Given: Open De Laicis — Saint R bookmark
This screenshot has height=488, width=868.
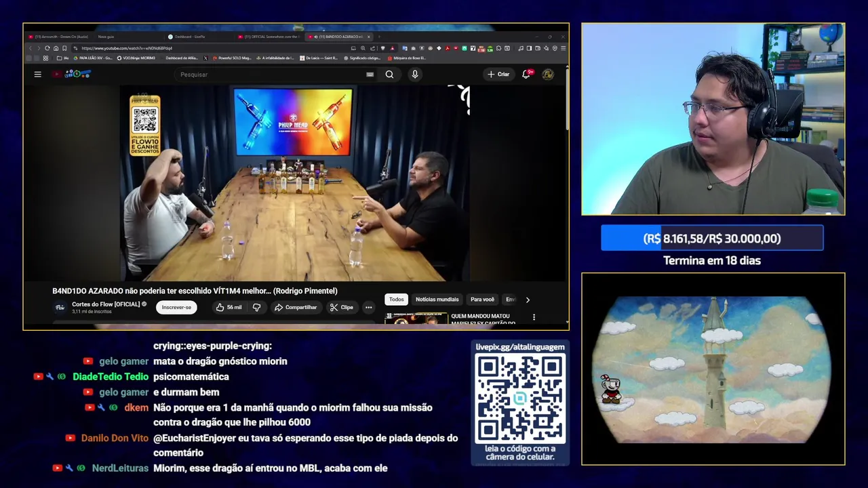Looking at the screenshot, I should (319, 58).
